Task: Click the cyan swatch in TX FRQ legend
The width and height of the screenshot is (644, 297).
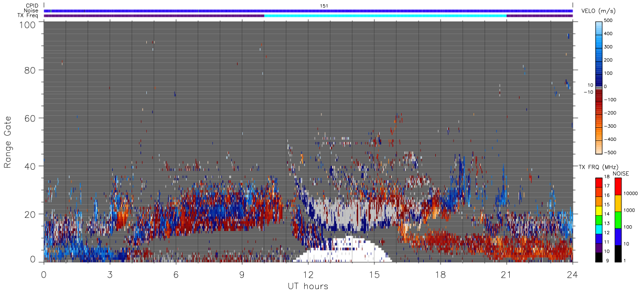Action: 599,228
